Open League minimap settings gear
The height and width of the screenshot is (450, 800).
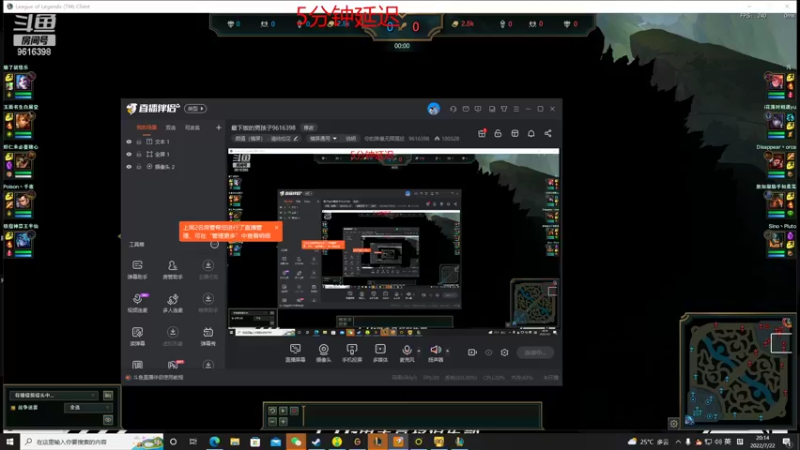673,423
